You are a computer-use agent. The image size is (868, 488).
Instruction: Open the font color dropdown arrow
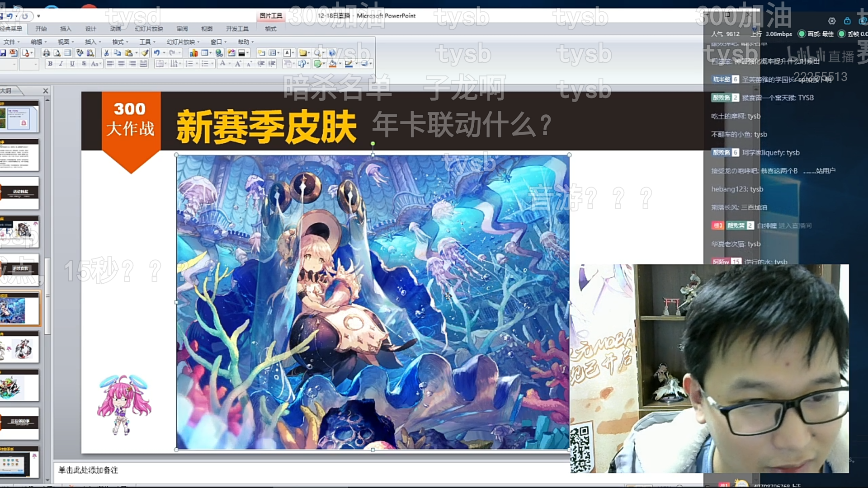tap(229, 64)
